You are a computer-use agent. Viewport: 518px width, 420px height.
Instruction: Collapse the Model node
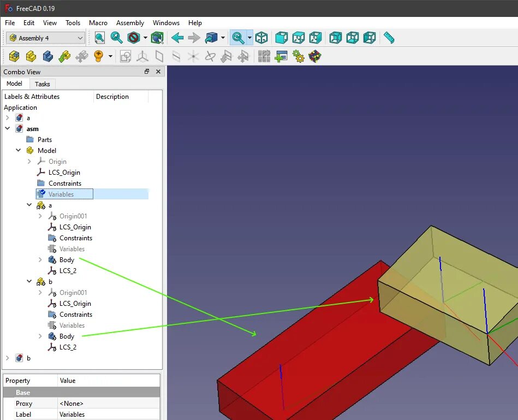[18, 150]
